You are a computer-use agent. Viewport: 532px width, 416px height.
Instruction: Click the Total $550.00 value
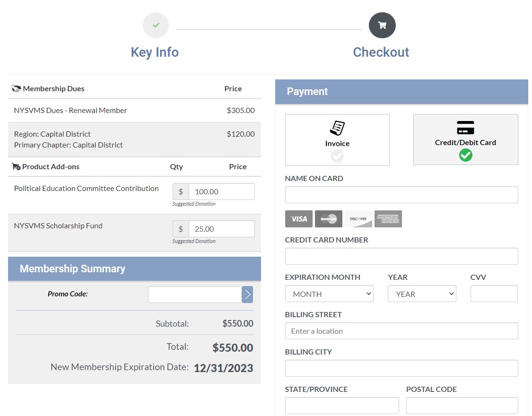[233, 347]
